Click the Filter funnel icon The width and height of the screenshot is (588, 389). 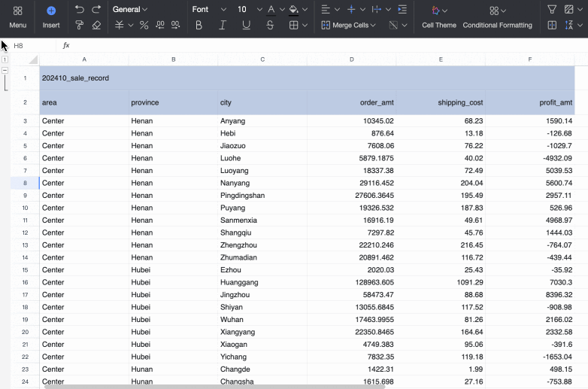coord(552,10)
